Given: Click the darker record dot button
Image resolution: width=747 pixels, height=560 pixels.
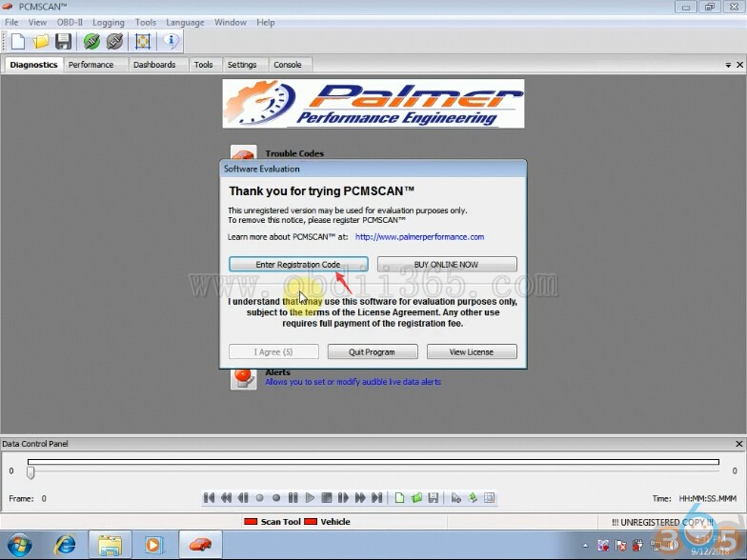Looking at the screenshot, I should point(276,498).
